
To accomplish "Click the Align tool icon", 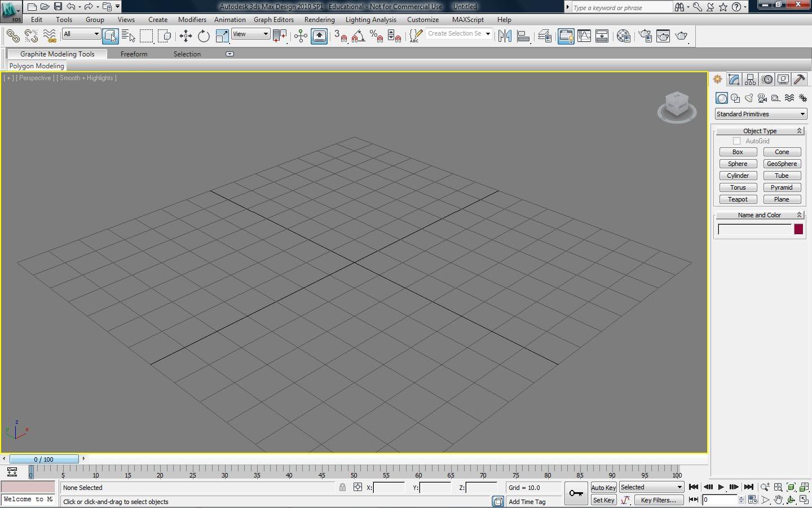I will tap(523, 36).
